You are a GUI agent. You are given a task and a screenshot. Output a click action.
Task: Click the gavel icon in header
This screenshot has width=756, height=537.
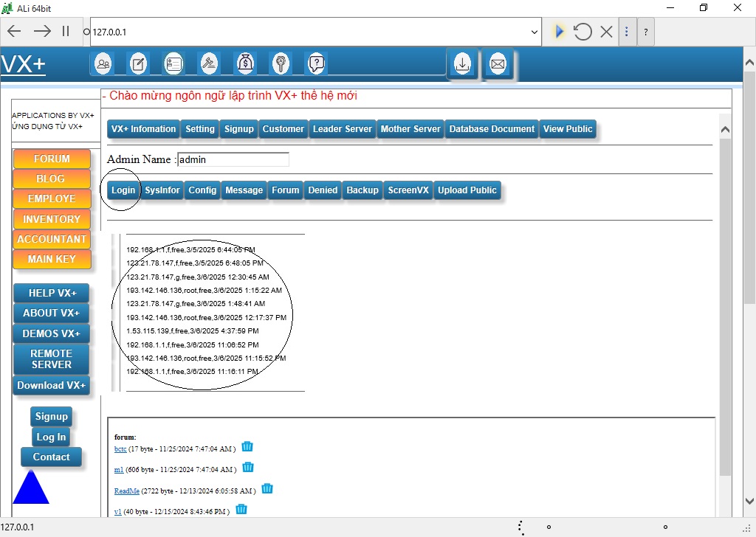point(210,64)
